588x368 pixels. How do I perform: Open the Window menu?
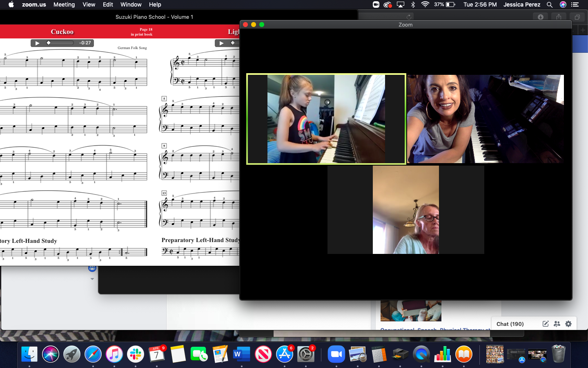(131, 4)
